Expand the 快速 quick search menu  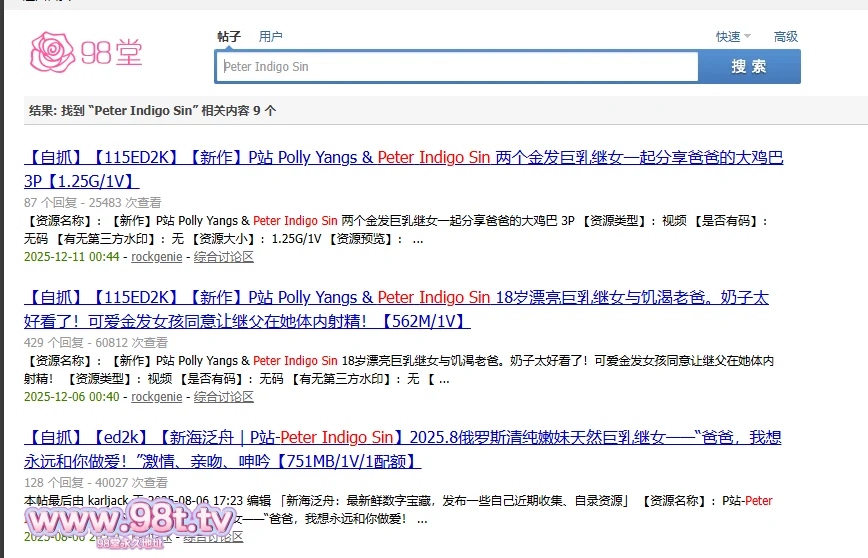tap(728, 37)
